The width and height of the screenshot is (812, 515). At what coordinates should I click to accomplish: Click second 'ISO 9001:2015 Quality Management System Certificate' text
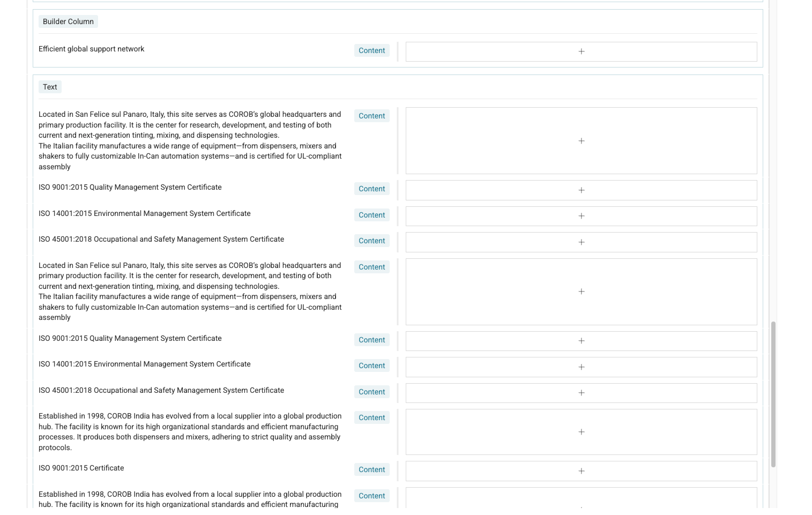130,338
